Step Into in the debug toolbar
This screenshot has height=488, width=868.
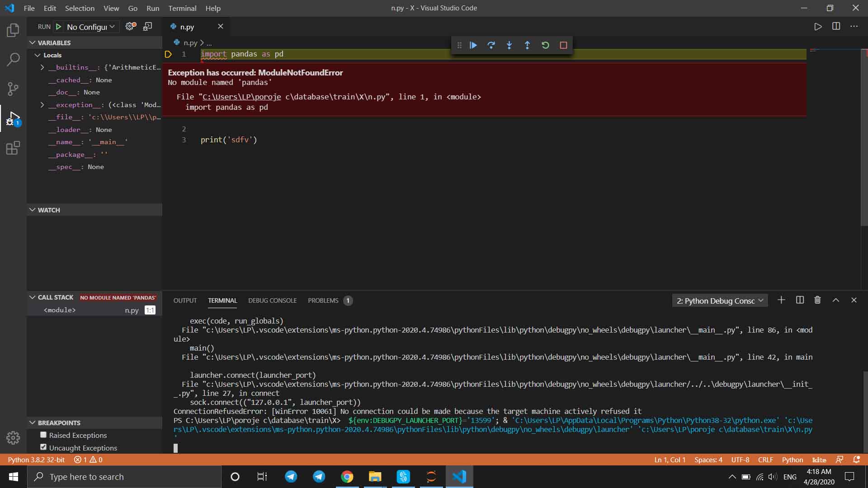[509, 45]
